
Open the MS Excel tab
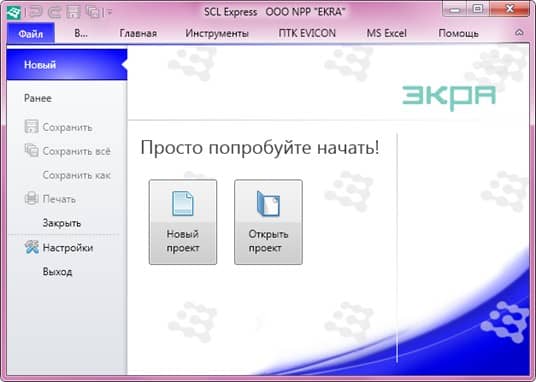(387, 34)
